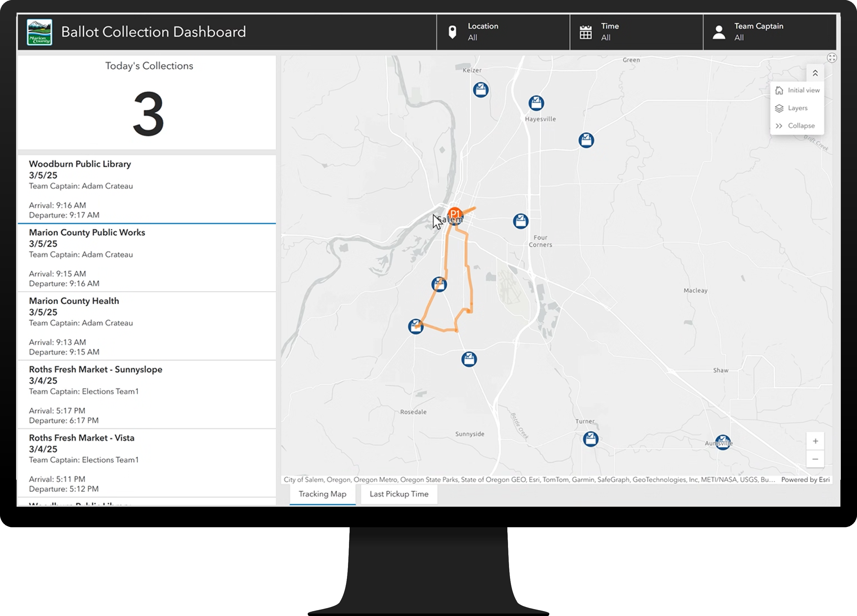The height and width of the screenshot is (616, 857).
Task: Click the ballot drop box icon near Aumsville
Action: [x=722, y=442]
